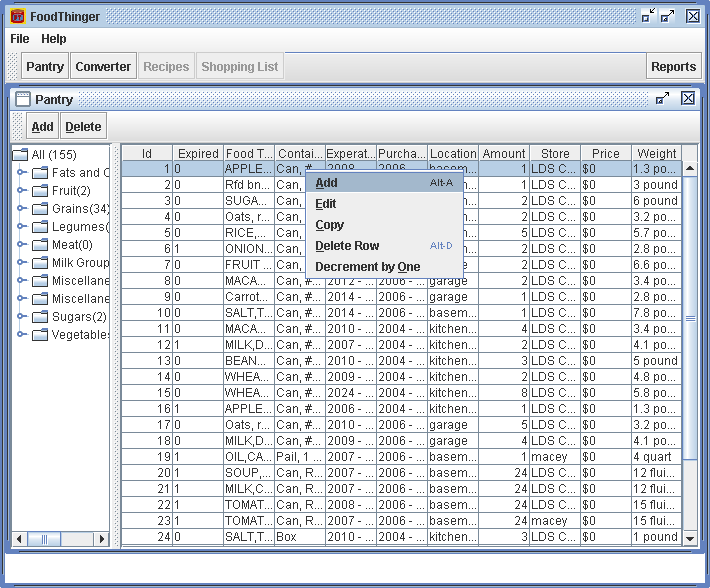The height and width of the screenshot is (588, 710).
Task: Switch to the Converter view
Action: tap(103, 67)
